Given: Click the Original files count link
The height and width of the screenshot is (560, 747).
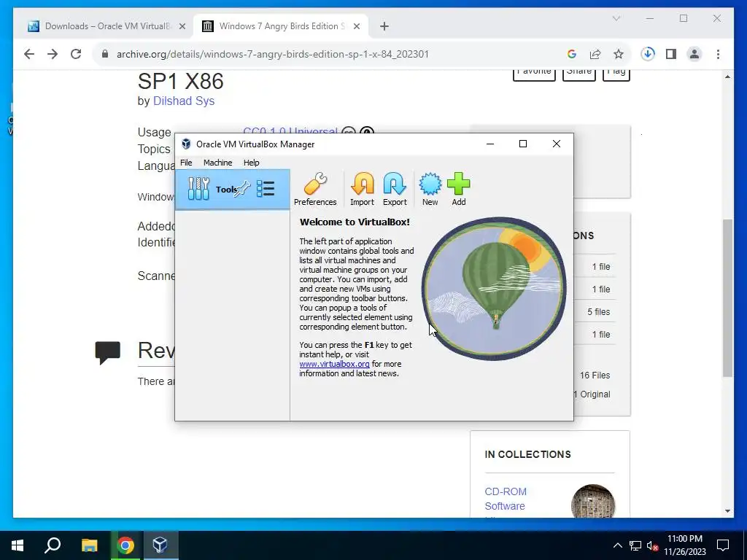Looking at the screenshot, I should [x=592, y=394].
